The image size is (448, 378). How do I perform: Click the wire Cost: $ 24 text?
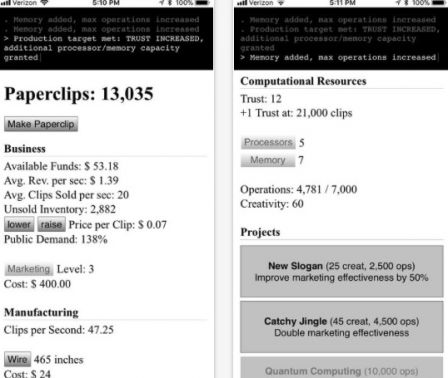click(x=27, y=374)
